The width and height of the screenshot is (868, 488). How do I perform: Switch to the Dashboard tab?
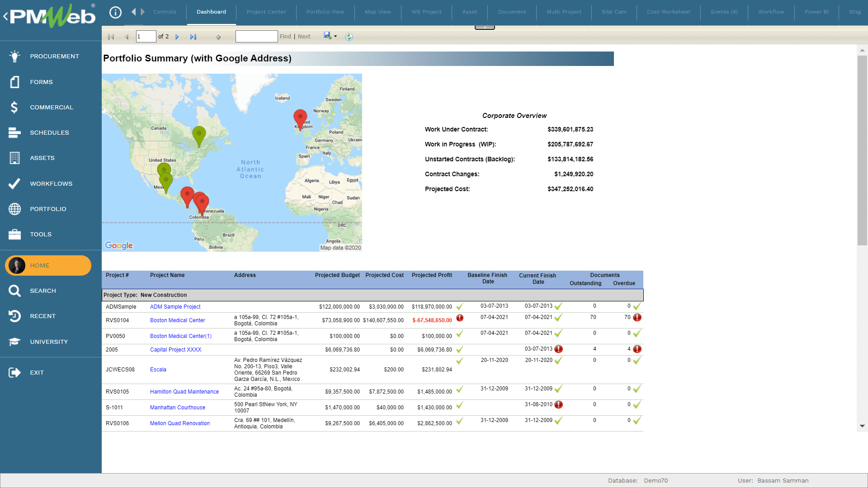211,12
